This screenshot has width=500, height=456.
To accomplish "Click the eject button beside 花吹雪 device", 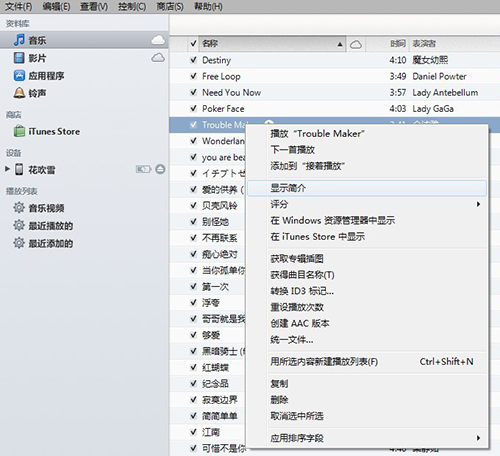I will tap(160, 169).
